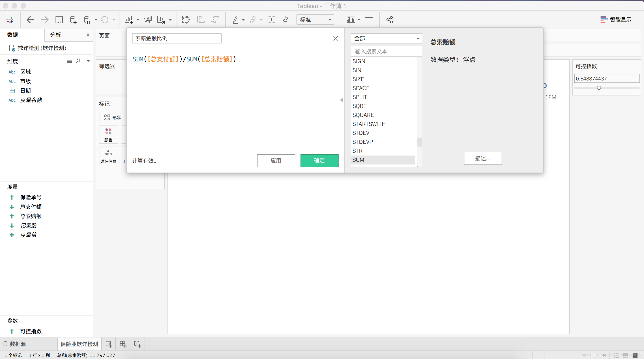Switch dimensions to list view icon
The width and height of the screenshot is (644, 359).
69,61
